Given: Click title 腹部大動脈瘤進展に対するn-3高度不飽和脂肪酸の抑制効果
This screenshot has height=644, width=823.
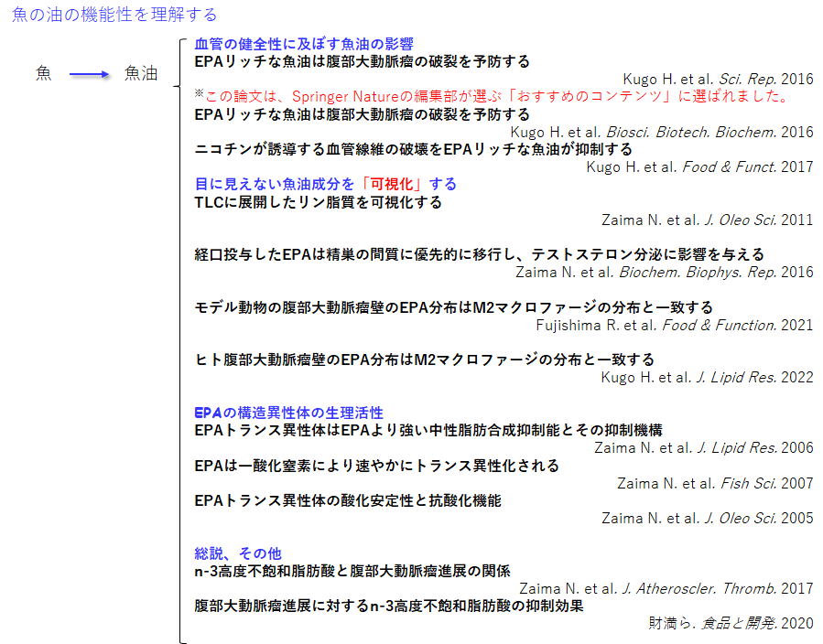Looking at the screenshot, I should pos(389,606).
